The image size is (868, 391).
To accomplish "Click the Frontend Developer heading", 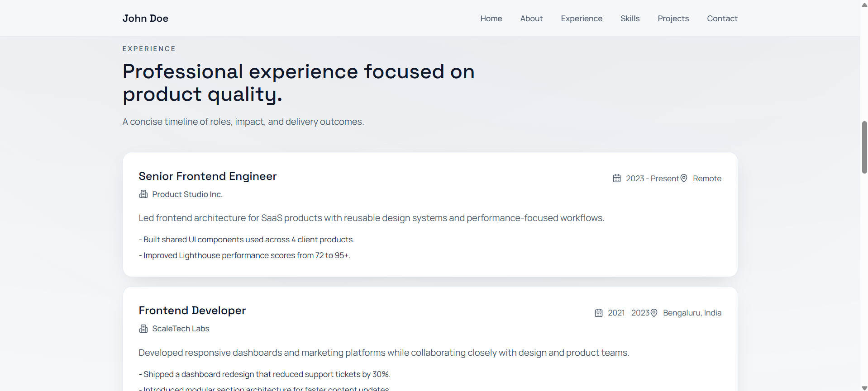I will click(x=192, y=311).
